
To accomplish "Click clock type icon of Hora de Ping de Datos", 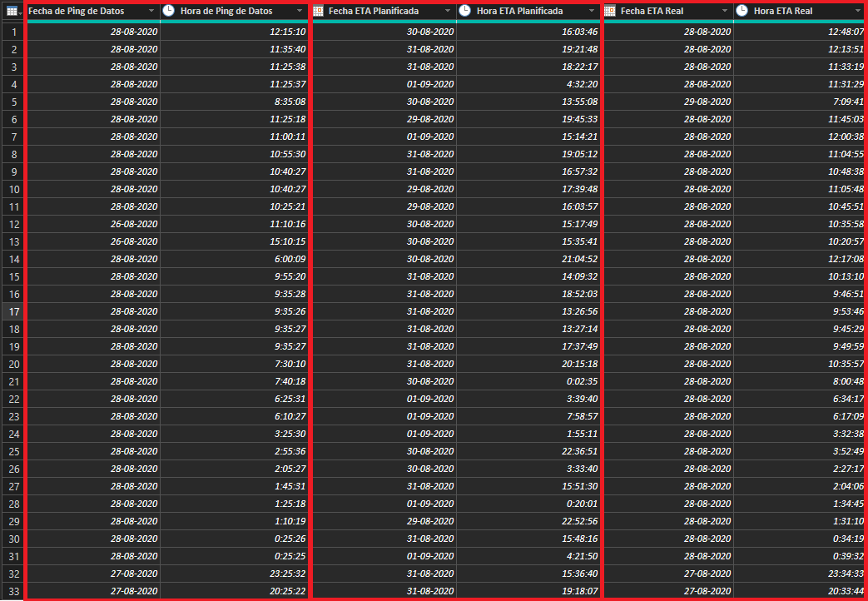I will point(168,11).
